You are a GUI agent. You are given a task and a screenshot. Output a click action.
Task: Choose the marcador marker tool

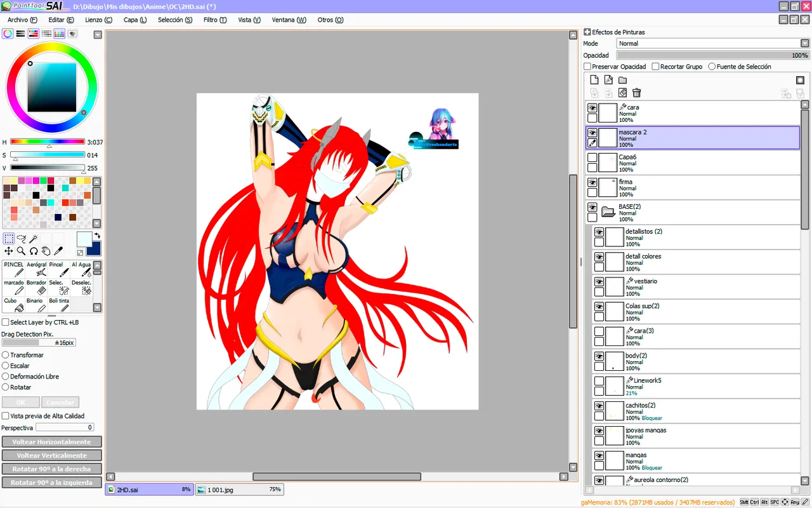(14, 287)
